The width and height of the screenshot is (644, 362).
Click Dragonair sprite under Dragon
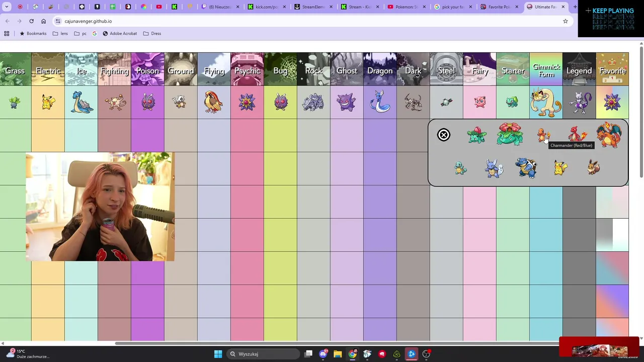pos(380,102)
